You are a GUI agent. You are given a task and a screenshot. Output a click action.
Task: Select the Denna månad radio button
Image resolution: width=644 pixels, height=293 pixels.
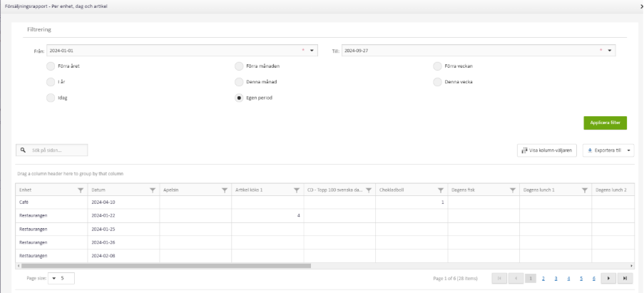point(239,81)
